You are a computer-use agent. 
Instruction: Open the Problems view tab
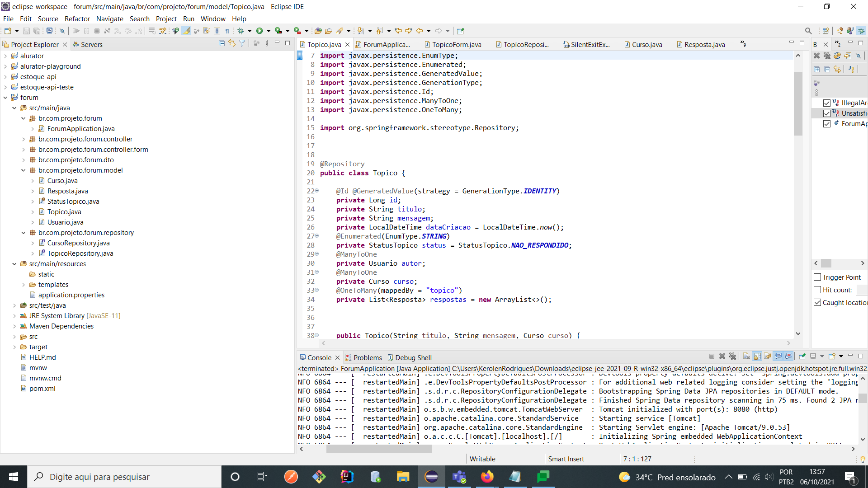point(367,357)
